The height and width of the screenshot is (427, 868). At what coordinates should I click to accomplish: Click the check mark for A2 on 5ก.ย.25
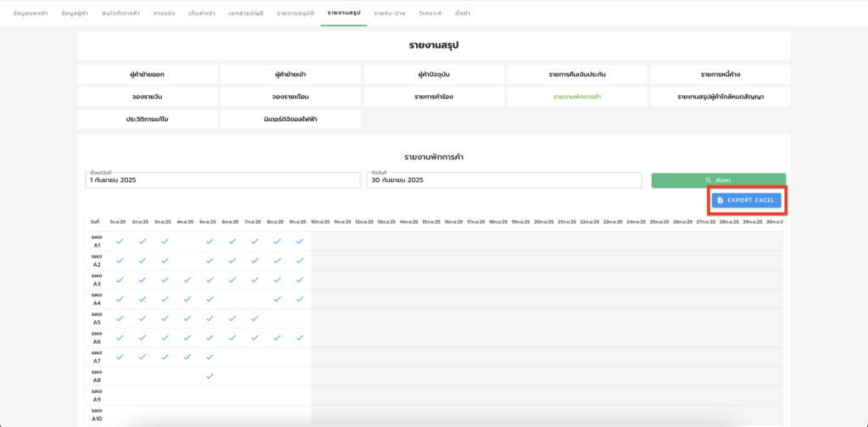point(210,260)
